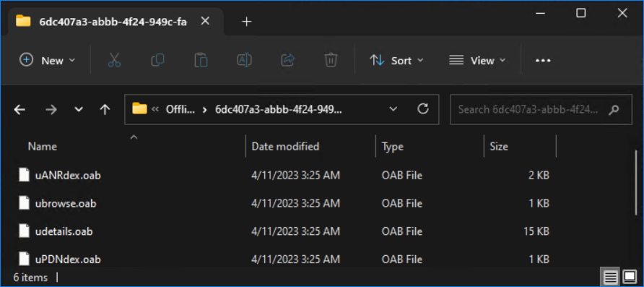Sort by the Name column header
Image resolution: width=644 pixels, height=287 pixels.
(x=43, y=146)
